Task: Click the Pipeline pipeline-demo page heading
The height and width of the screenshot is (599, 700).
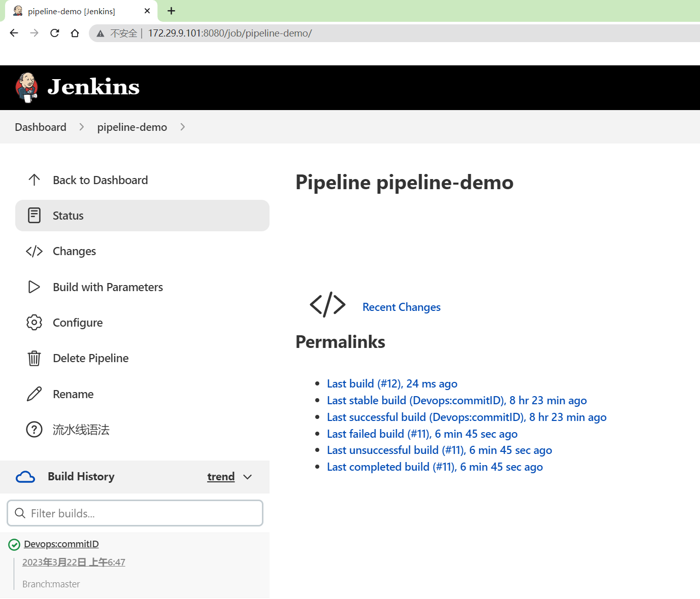Action: [x=405, y=183]
